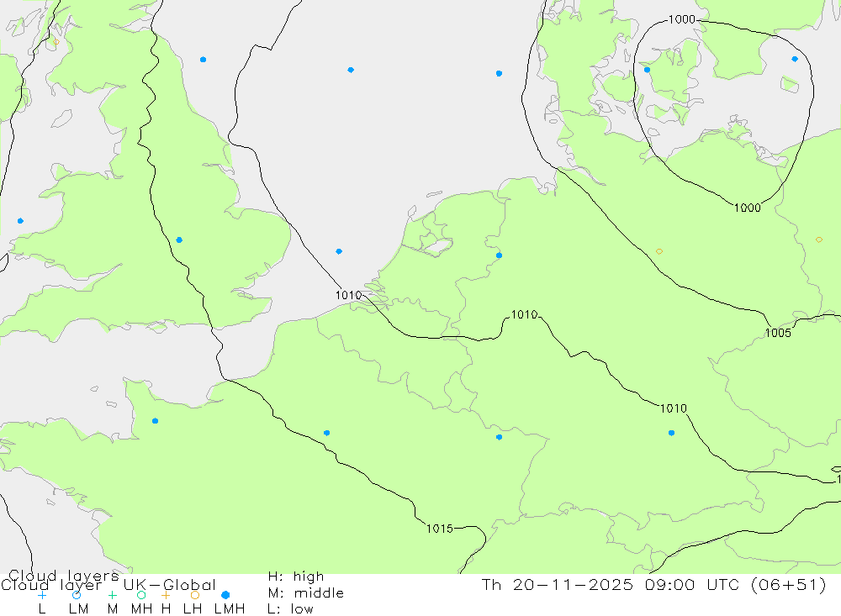Select the LMH cloud dot west of Wales
841x616 pixels.
click(x=20, y=221)
